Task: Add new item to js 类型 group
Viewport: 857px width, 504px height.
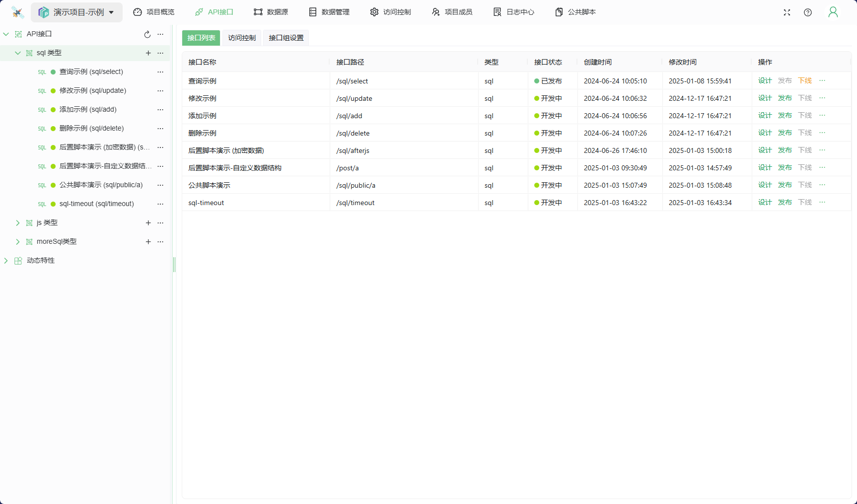Action: click(x=148, y=223)
